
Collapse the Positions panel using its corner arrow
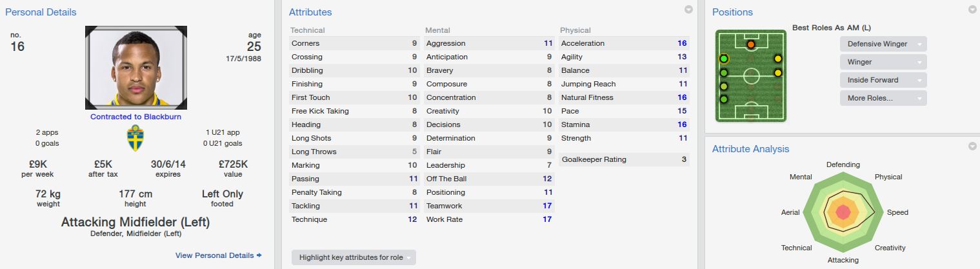tap(972, 10)
